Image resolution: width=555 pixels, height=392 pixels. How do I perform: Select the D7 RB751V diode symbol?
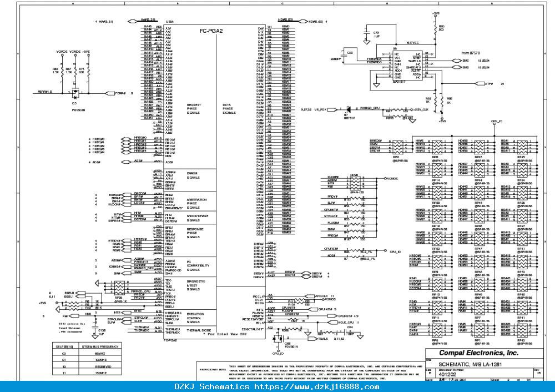pyautogui.click(x=348, y=109)
